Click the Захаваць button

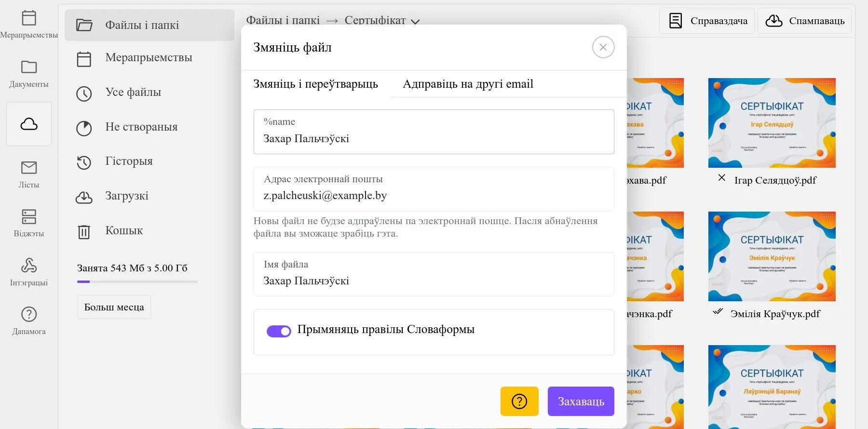point(581,401)
